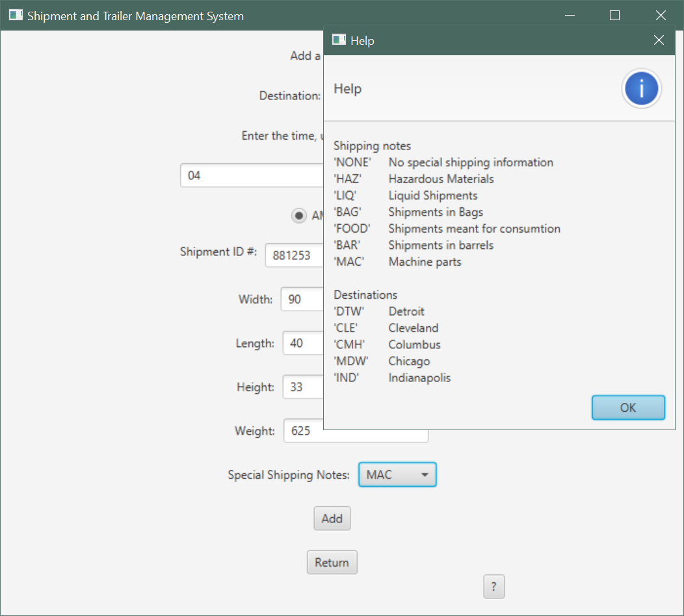Minimize the Shipment Management window
Viewport: 684px width, 616px height.
click(x=570, y=15)
